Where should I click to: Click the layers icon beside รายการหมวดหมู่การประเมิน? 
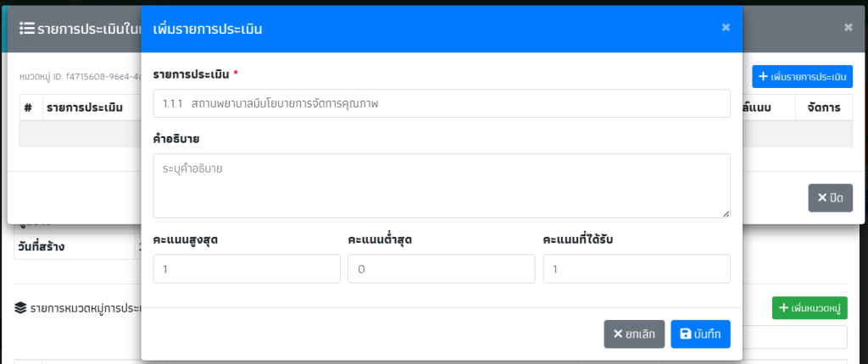[x=20, y=308]
